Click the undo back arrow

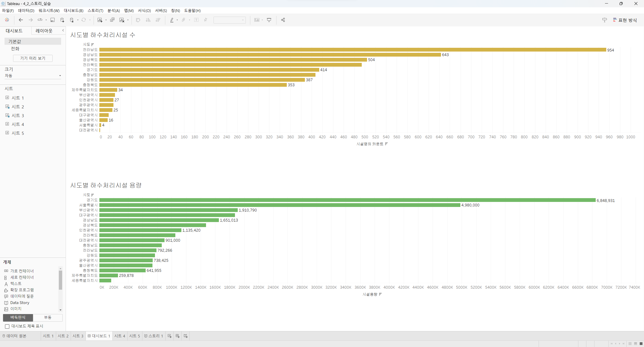coord(21,20)
